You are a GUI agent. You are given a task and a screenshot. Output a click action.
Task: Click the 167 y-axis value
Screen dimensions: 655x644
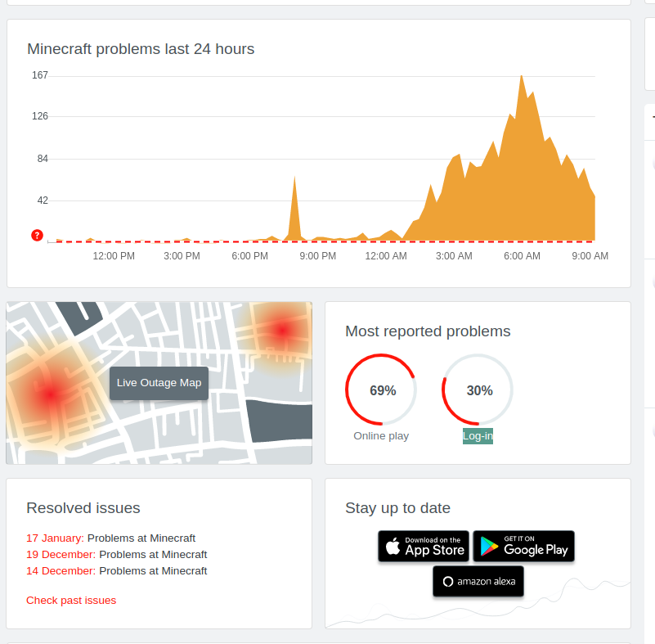point(40,75)
